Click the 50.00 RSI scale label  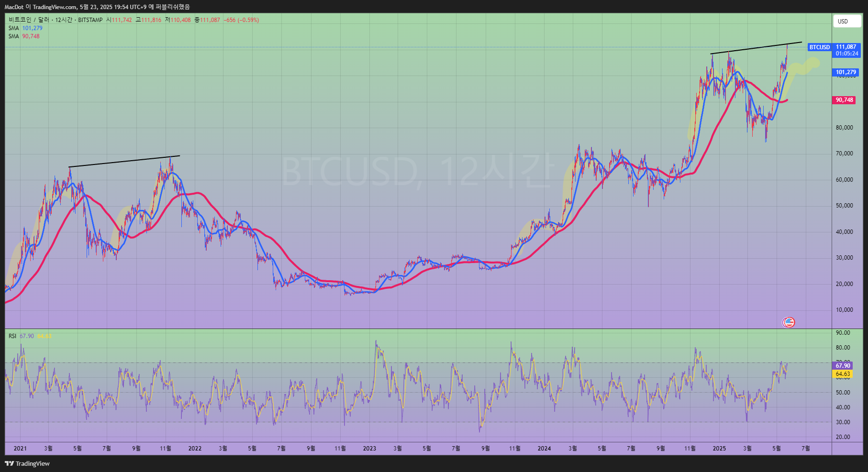843,393
